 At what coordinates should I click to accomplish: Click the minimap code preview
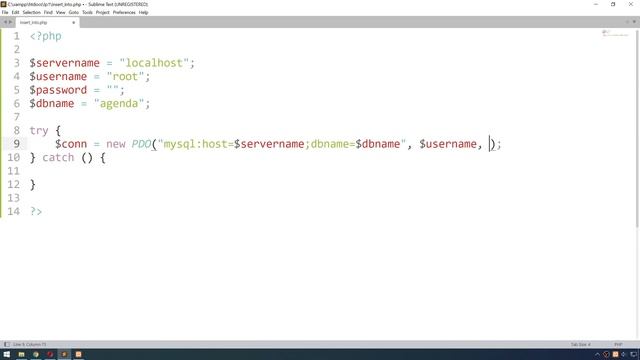tap(615, 33)
